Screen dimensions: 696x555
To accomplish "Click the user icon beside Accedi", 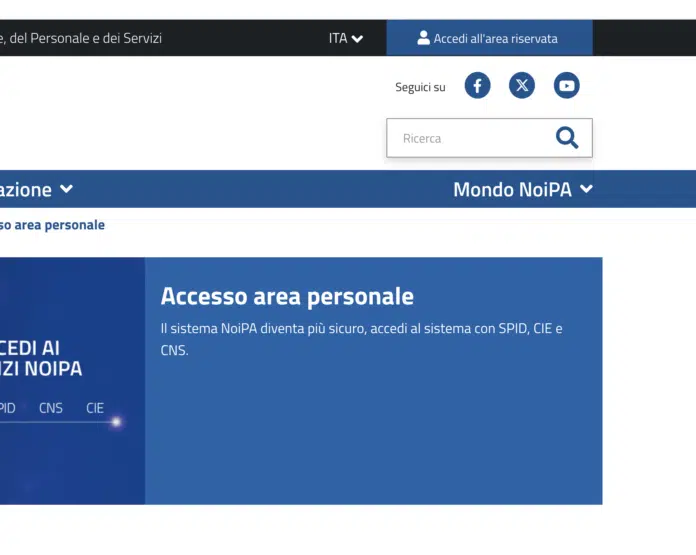I will (423, 38).
